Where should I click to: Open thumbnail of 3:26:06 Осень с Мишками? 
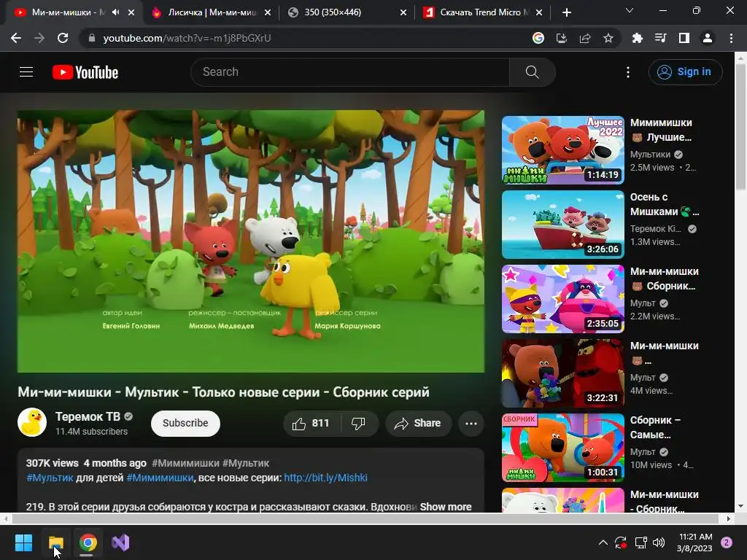coord(562,225)
